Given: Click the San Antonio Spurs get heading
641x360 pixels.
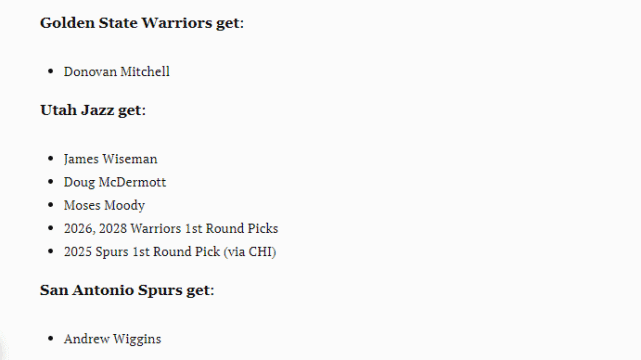Looking at the screenshot, I should coord(127,291).
